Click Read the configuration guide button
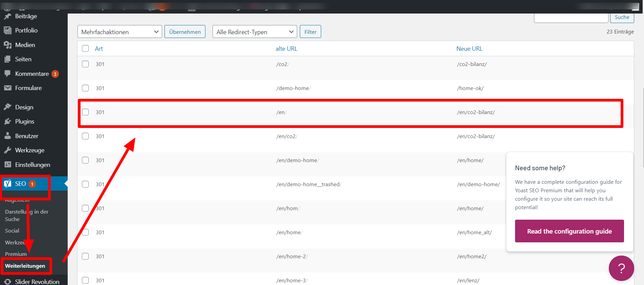 pos(570,231)
